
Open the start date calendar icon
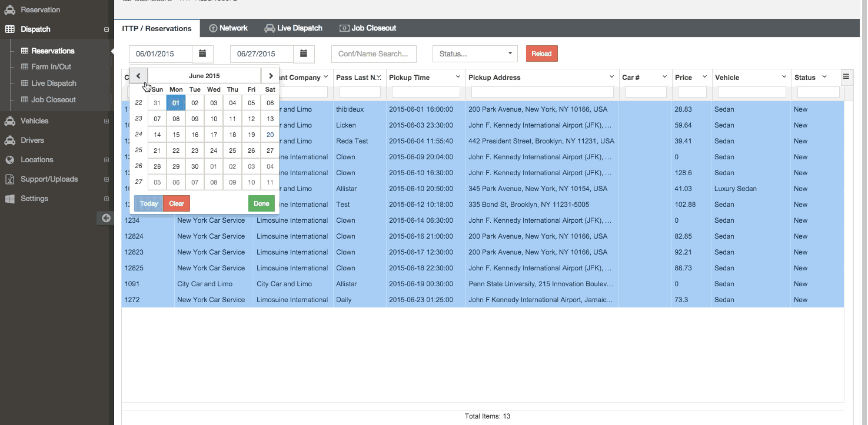tap(202, 53)
